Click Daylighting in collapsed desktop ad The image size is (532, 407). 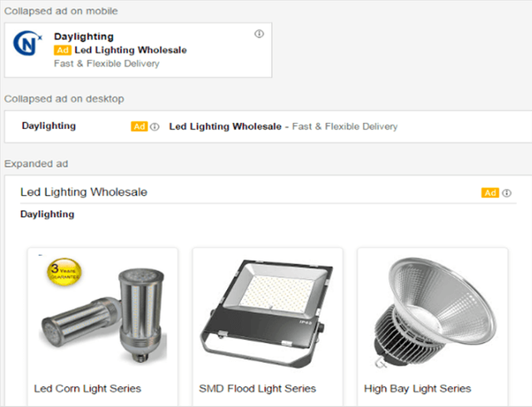click(x=48, y=126)
